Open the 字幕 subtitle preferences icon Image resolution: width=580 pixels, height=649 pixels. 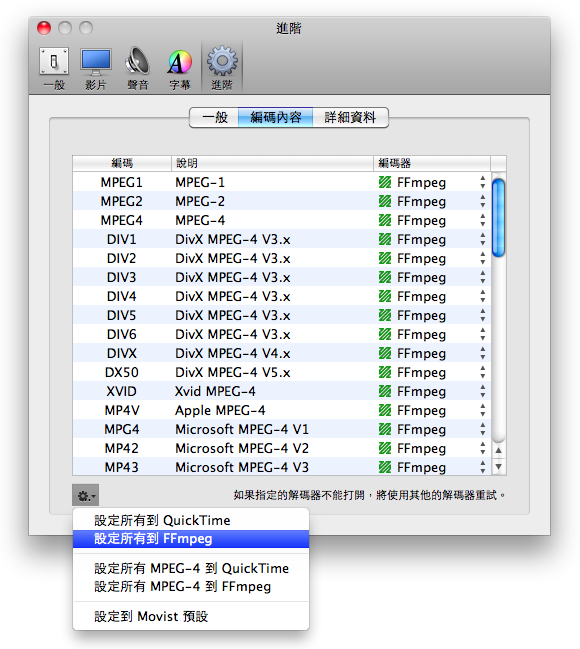click(180, 68)
